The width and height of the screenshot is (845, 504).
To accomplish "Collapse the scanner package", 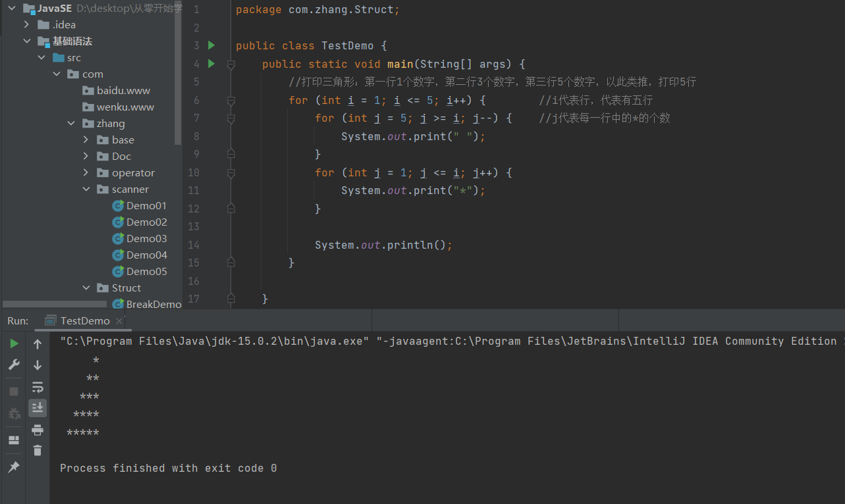I will tap(86, 189).
